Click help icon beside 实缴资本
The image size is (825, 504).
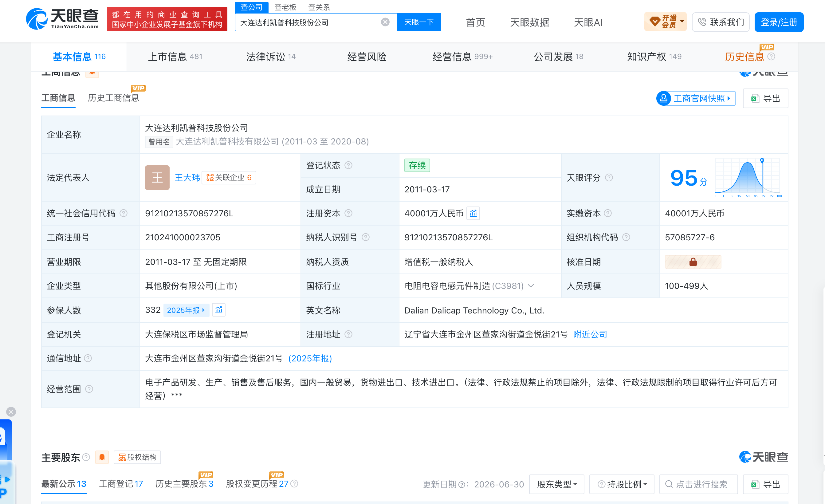[608, 213]
